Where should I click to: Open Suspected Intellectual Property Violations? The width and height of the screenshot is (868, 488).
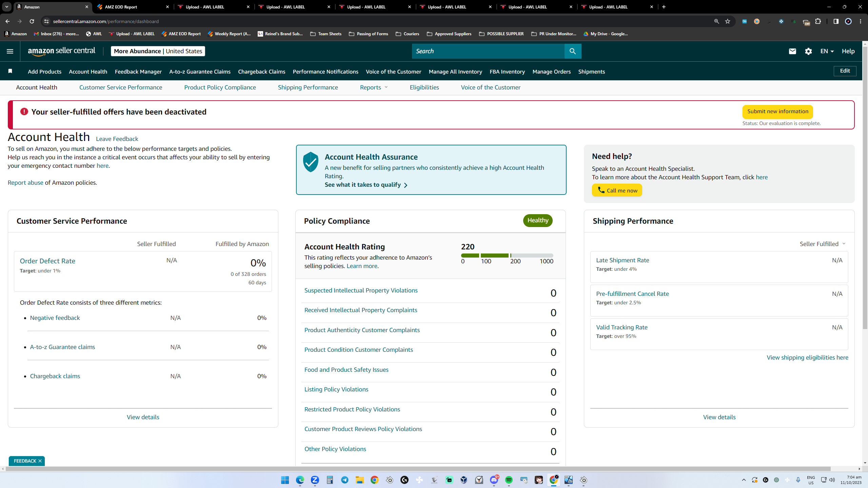(361, 290)
